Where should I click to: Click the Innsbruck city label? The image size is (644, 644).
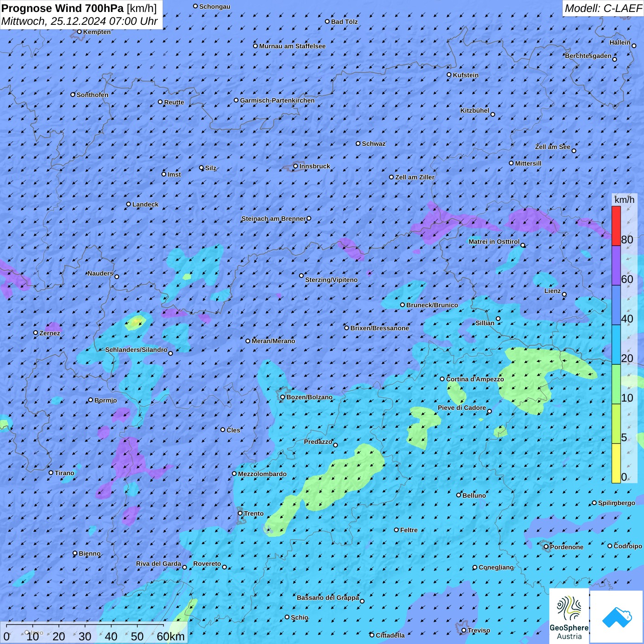pos(315,166)
